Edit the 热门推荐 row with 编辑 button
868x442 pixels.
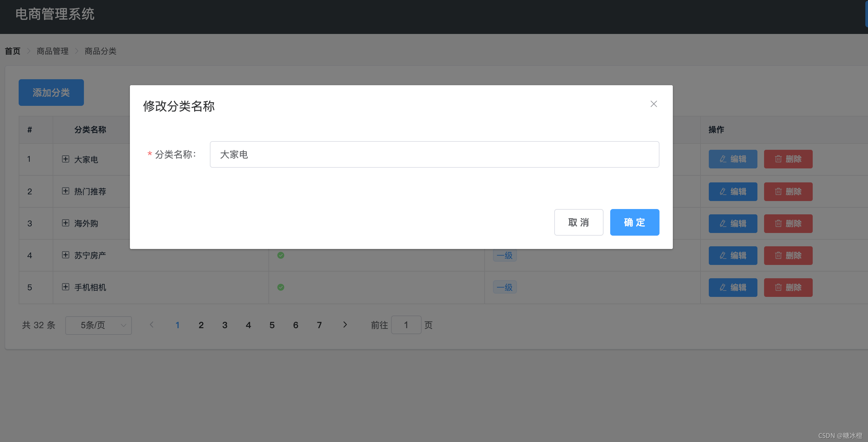(x=732, y=192)
